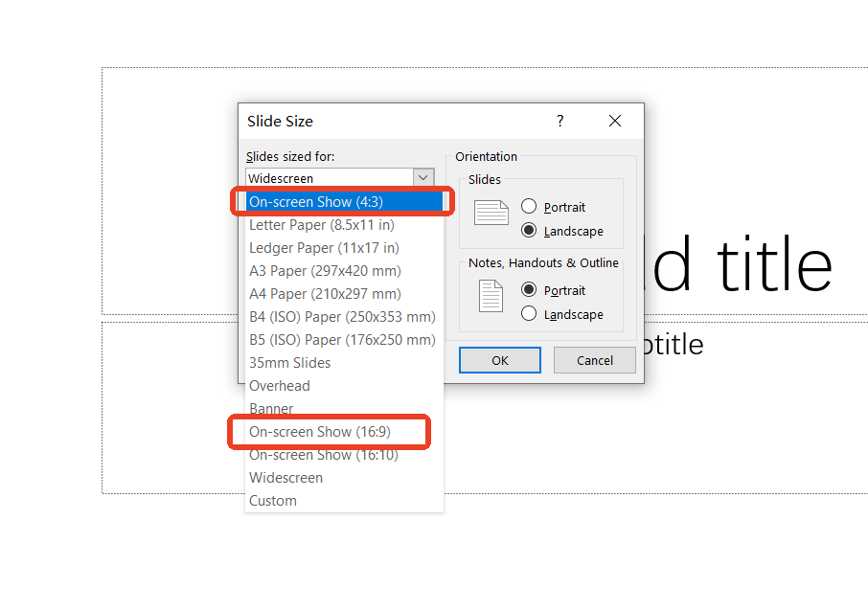The image size is (868, 611).
Task: Click the slides landscape page icon
Action: point(491,213)
